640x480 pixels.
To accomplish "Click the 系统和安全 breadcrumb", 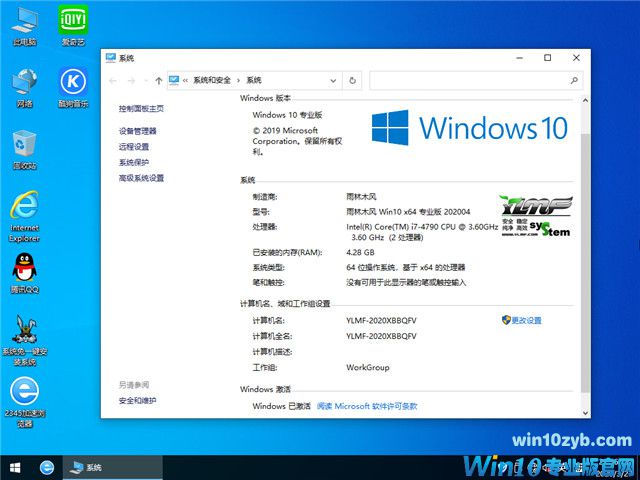I will [212, 80].
